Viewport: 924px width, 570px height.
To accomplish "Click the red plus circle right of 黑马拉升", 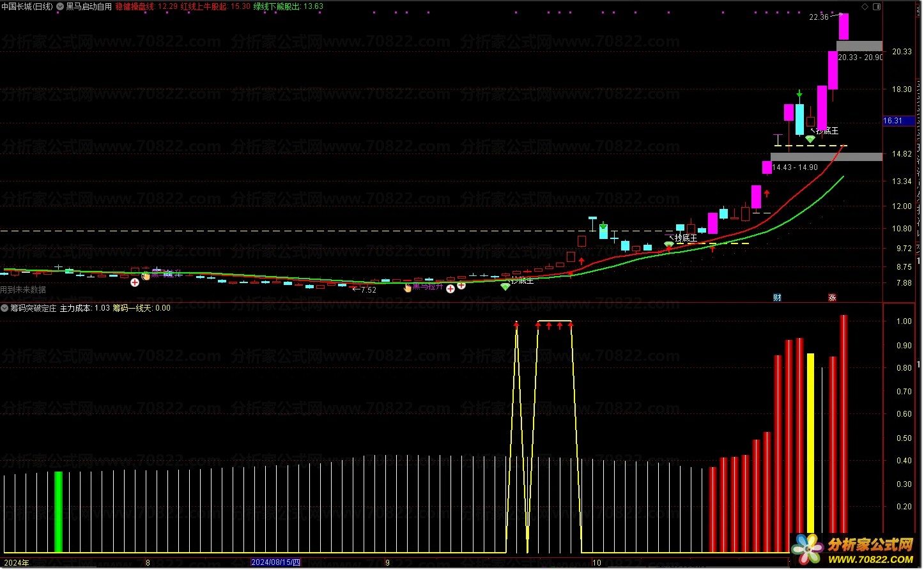I will [x=450, y=289].
